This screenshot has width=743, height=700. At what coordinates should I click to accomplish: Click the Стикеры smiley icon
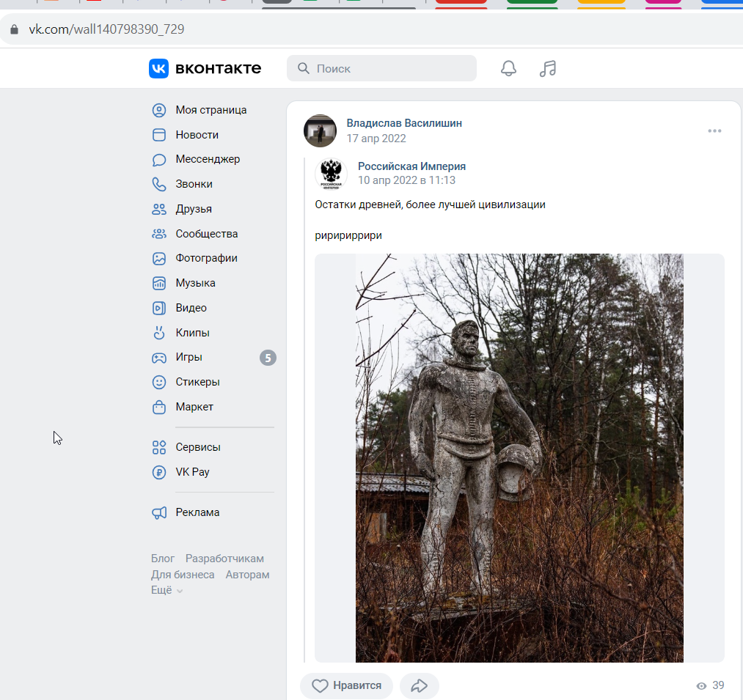(x=159, y=382)
